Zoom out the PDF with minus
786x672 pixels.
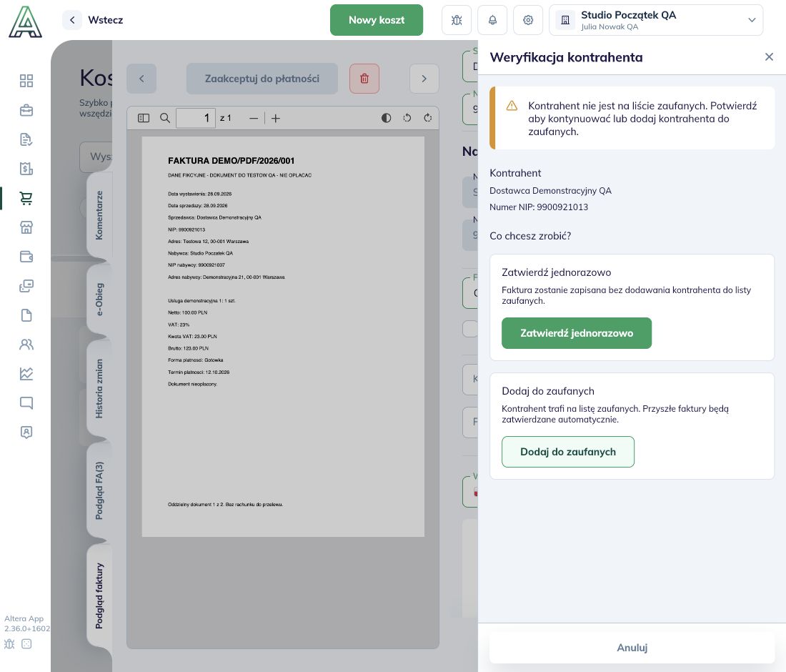[x=254, y=119]
